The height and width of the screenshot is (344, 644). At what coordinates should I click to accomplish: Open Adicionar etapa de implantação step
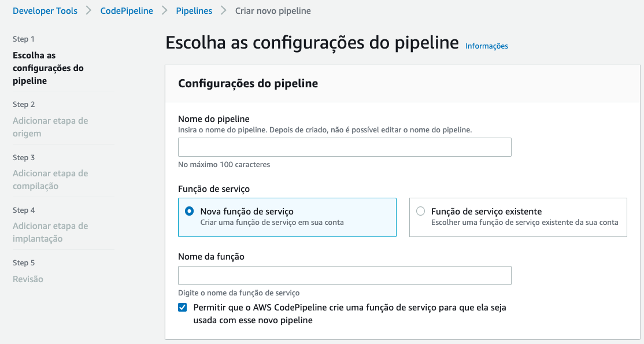coord(50,232)
